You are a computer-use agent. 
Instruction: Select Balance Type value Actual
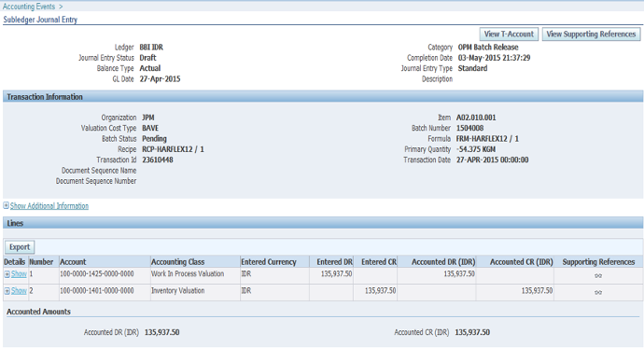[150, 68]
